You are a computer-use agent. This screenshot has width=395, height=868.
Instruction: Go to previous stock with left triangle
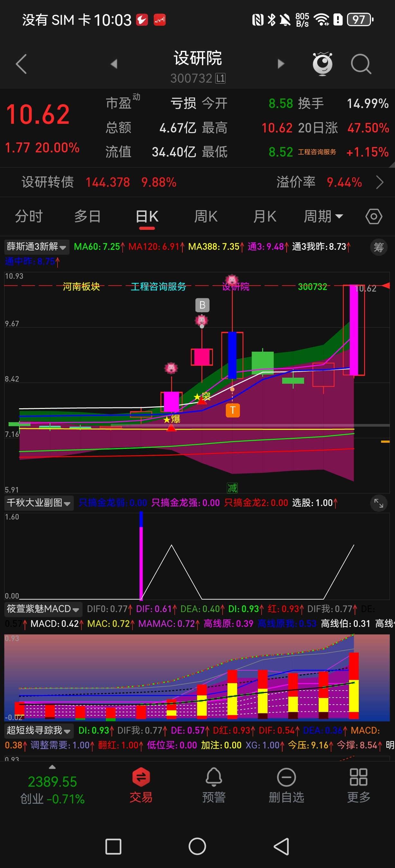(x=114, y=64)
